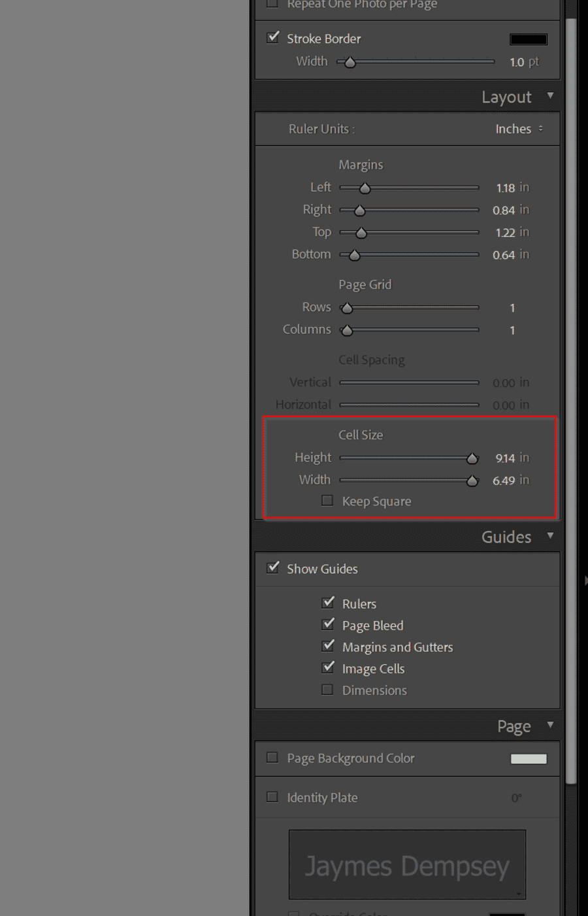Collapse the Layout panel triangle
Screen dimensions: 588x916
click(550, 95)
